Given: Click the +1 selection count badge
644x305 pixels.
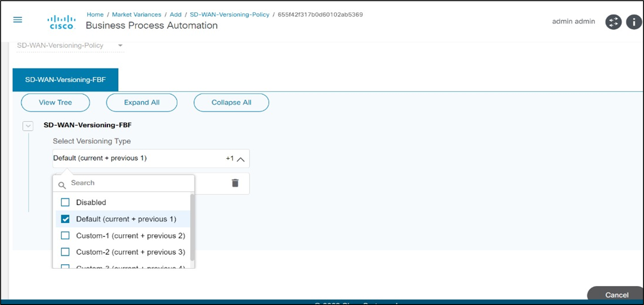Looking at the screenshot, I should 230,158.
